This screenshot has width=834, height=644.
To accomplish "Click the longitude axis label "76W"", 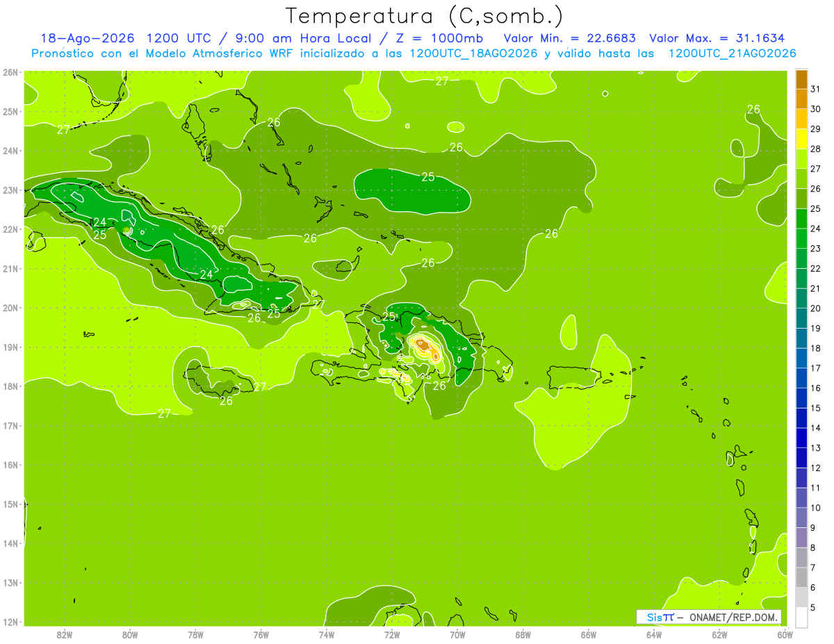I will [x=261, y=634].
